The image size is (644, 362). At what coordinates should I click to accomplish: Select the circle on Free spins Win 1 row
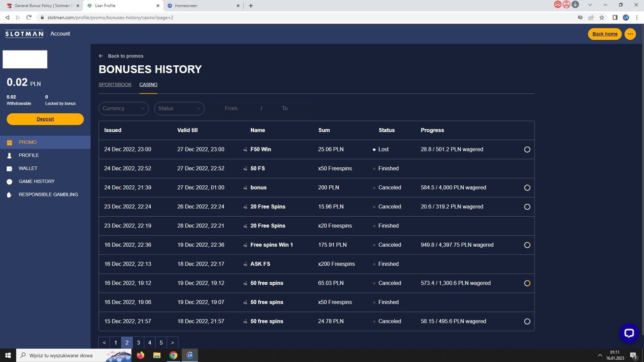(527, 245)
